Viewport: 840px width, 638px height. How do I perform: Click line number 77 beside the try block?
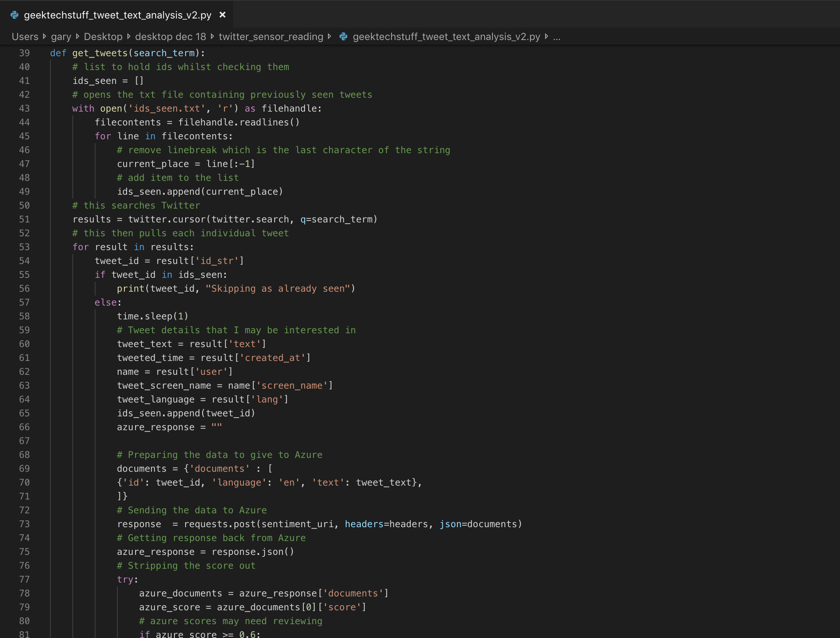click(24, 579)
